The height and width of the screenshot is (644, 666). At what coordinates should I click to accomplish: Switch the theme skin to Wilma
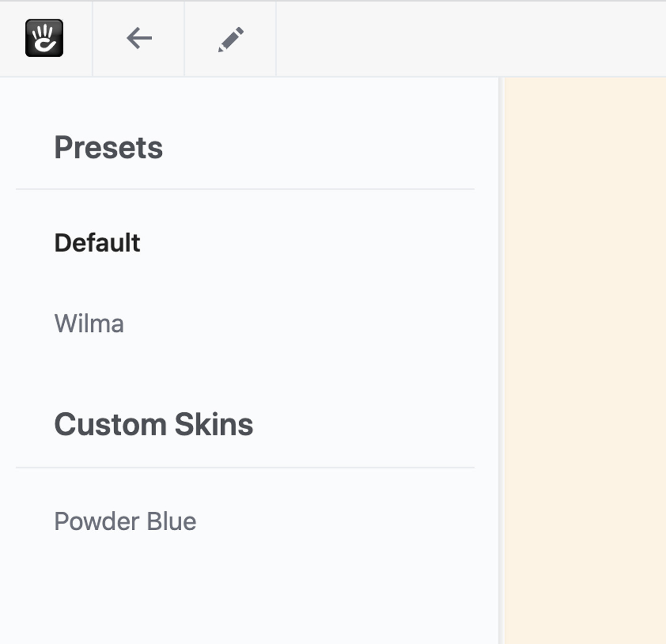pos(89,324)
